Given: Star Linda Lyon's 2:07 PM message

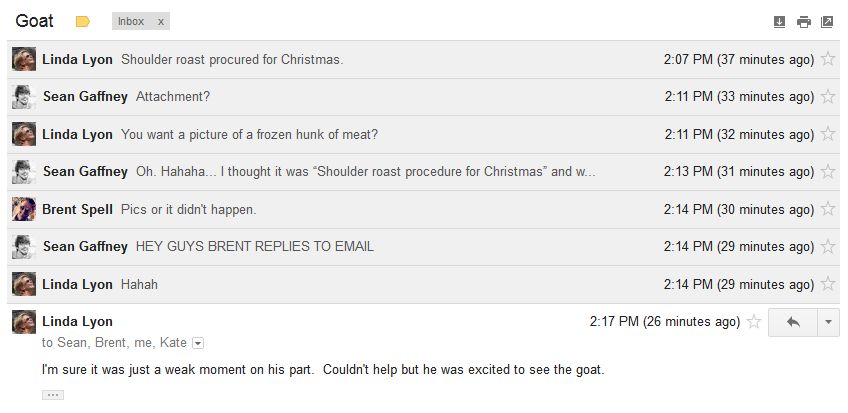Looking at the screenshot, I should click(x=827, y=59).
